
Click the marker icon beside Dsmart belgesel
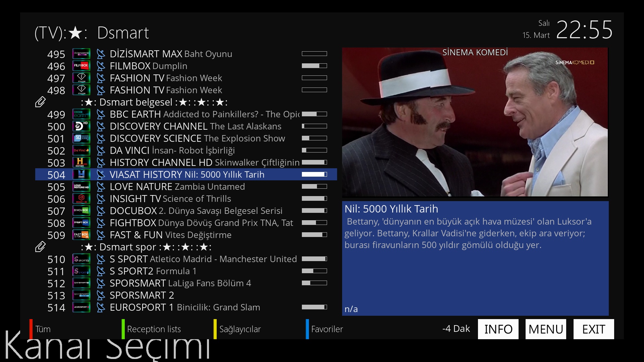click(x=40, y=102)
